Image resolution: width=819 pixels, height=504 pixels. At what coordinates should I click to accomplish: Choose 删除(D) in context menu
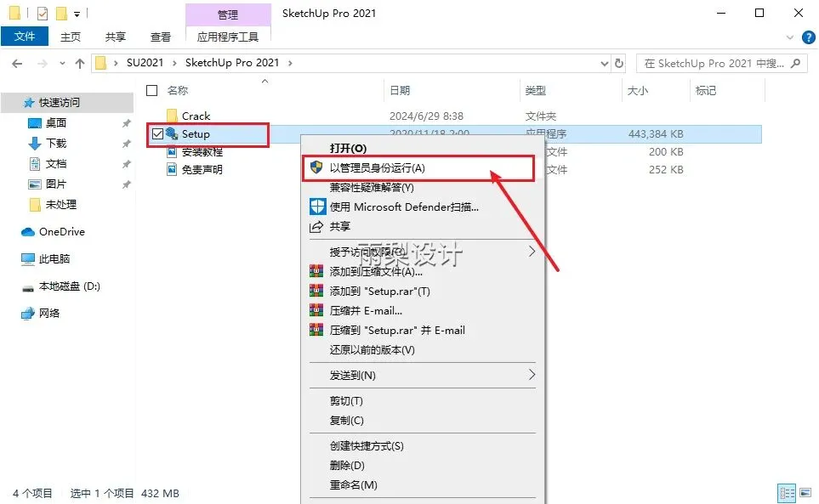pos(347,466)
